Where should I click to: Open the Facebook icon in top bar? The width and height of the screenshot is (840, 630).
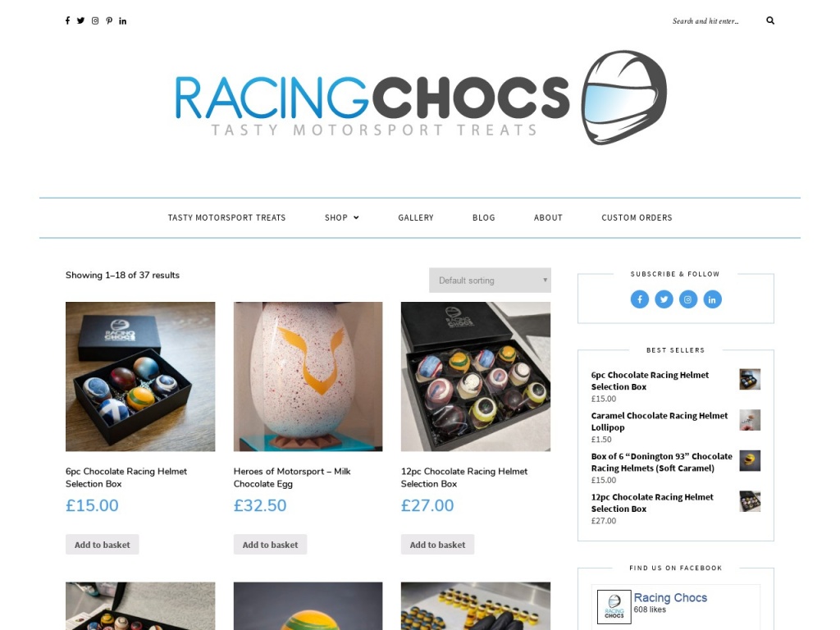click(x=67, y=21)
